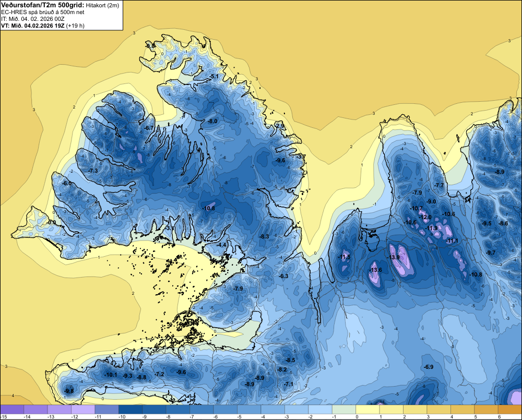Viewport: 522px width, 420px height.
Task: Click the -13.6 temperature label
Action: pyautogui.click(x=375, y=270)
